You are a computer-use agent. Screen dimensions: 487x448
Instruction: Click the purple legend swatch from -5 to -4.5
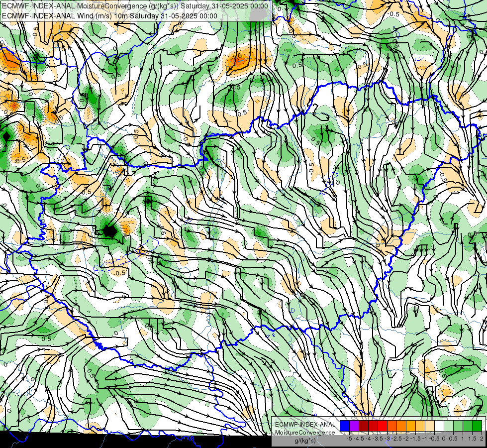[354, 426]
